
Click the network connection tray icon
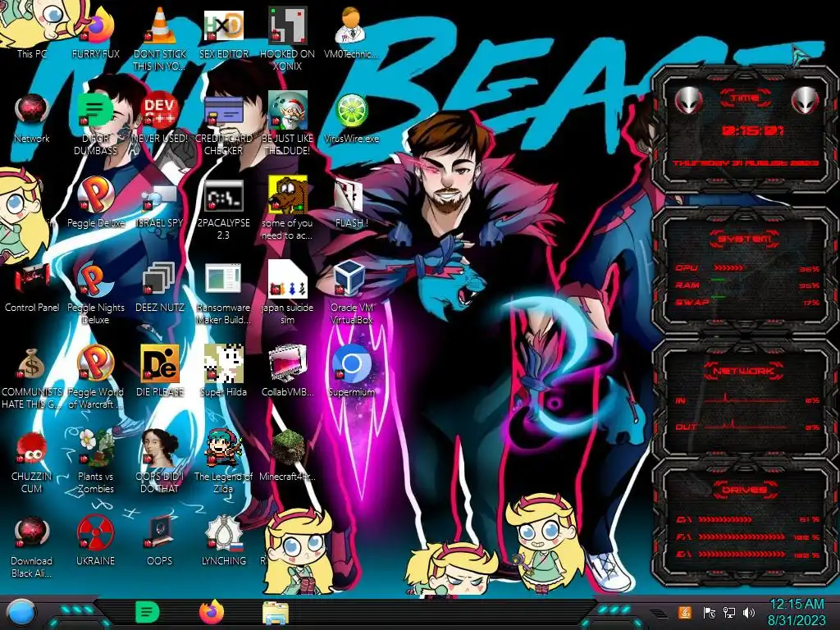[729, 613]
